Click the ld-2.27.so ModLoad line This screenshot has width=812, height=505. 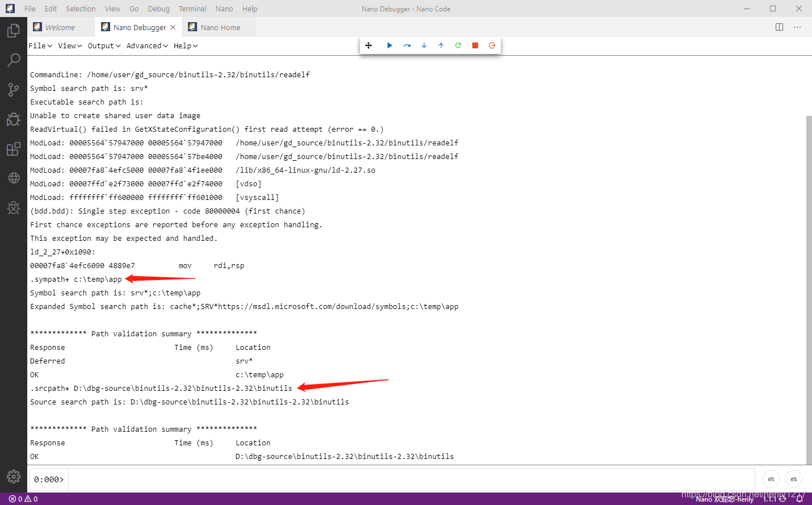point(203,170)
